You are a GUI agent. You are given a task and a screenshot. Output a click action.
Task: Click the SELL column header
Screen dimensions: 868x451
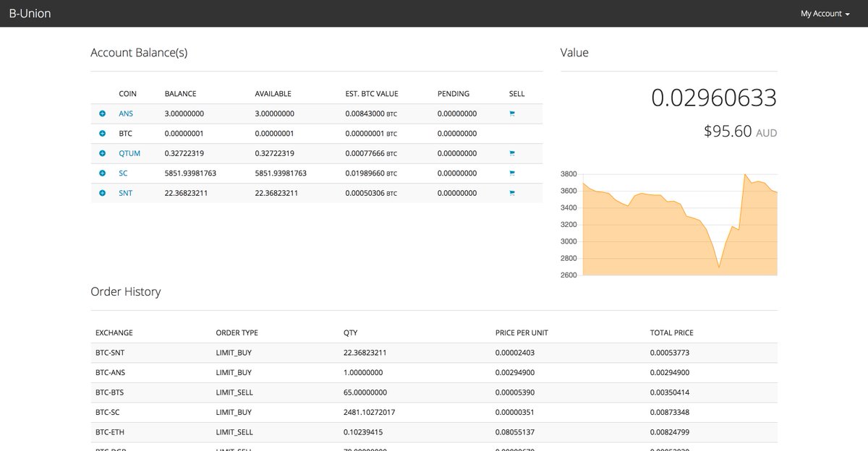coord(517,94)
